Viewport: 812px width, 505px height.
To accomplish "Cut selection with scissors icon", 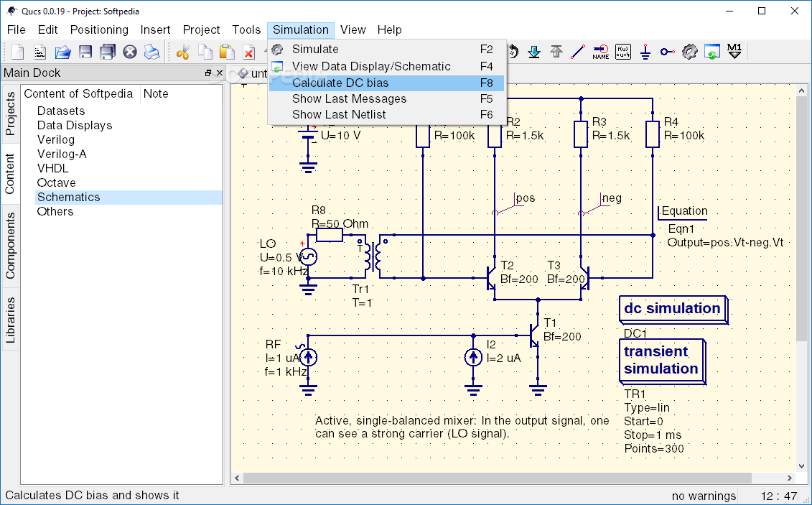I will [x=183, y=52].
